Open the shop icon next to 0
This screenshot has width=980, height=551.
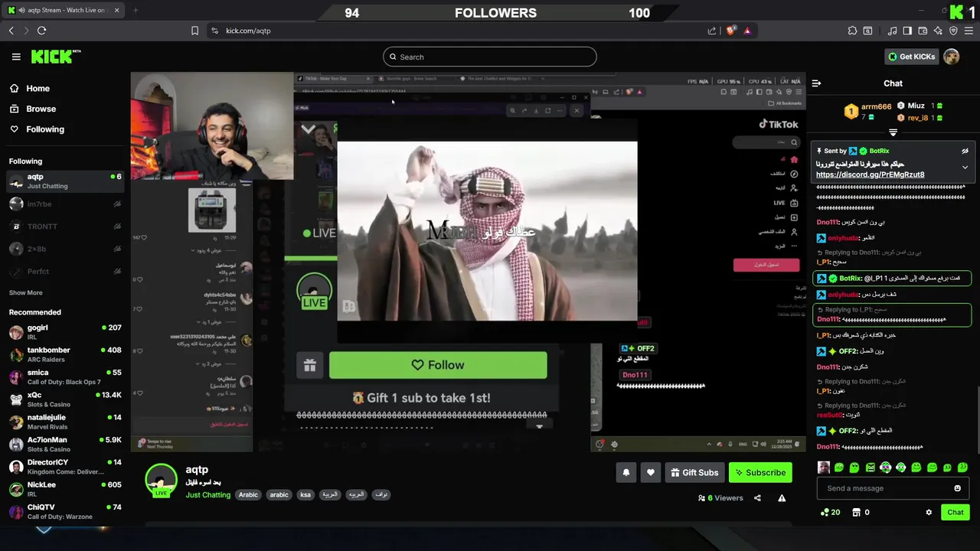coord(857,512)
